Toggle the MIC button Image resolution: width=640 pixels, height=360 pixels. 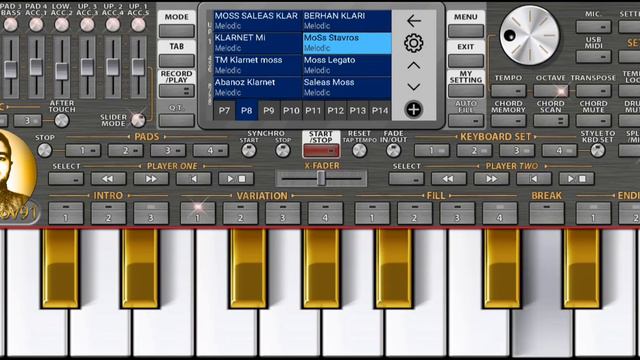(593, 27)
